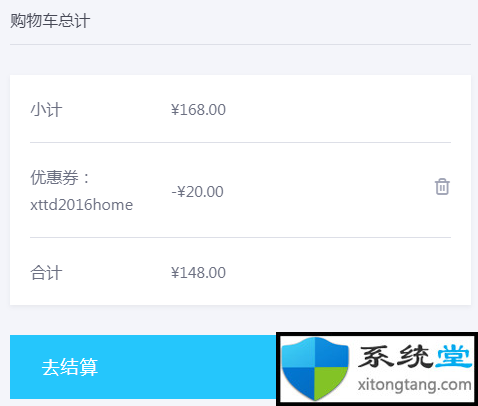The width and height of the screenshot is (478, 406).
Task: Proceed to checkout with 去结算 button
Action: (x=143, y=367)
